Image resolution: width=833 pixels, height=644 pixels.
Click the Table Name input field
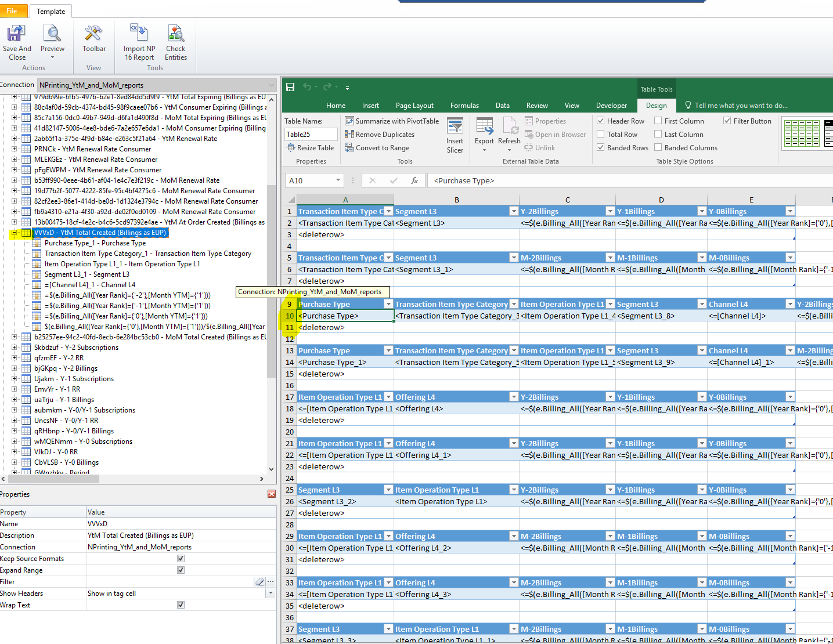coord(311,135)
